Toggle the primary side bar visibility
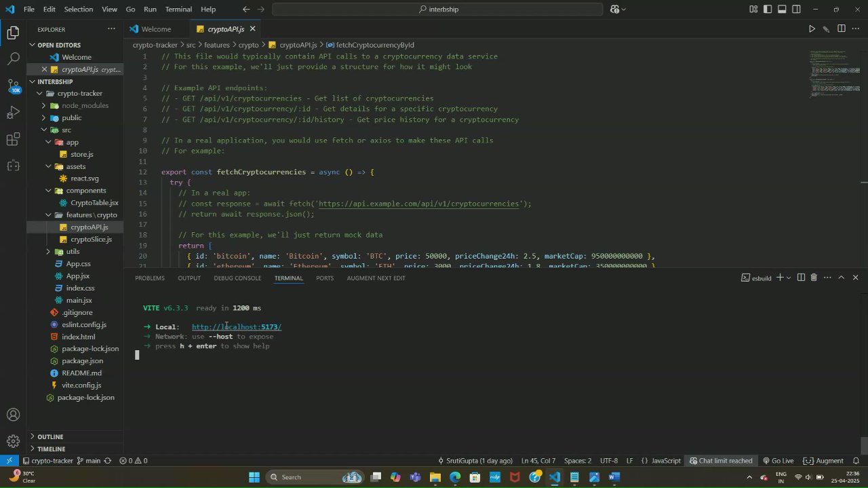868x488 pixels. click(768, 10)
